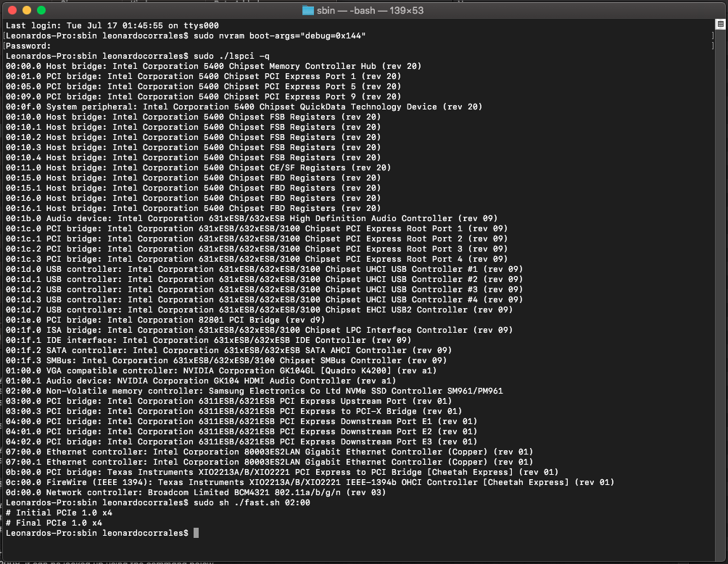Click the window title 'sbin — -bash — 139×53'
Image resolution: width=728 pixels, height=564 pixels.
[370, 10]
